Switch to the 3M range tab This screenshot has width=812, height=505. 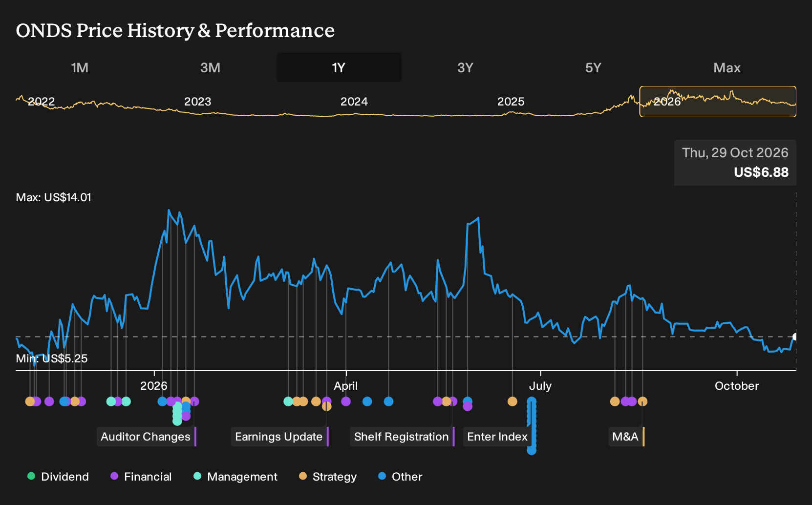[210, 67]
